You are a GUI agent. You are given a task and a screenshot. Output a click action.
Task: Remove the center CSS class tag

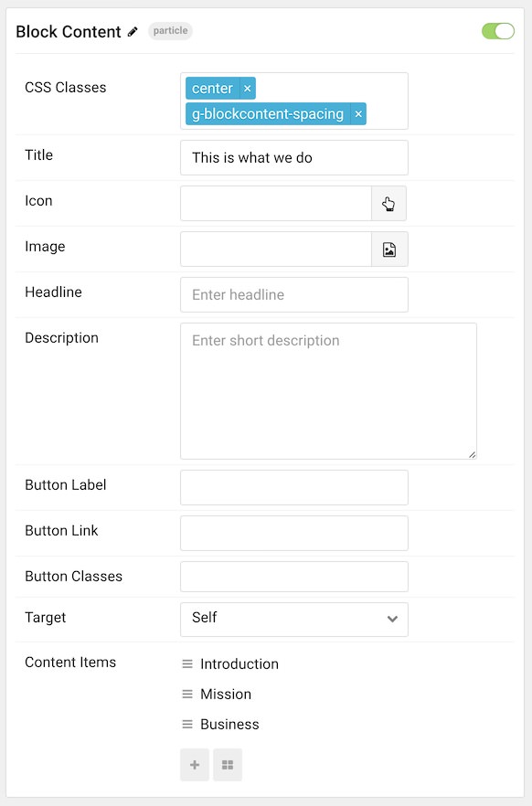pyautogui.click(x=247, y=89)
